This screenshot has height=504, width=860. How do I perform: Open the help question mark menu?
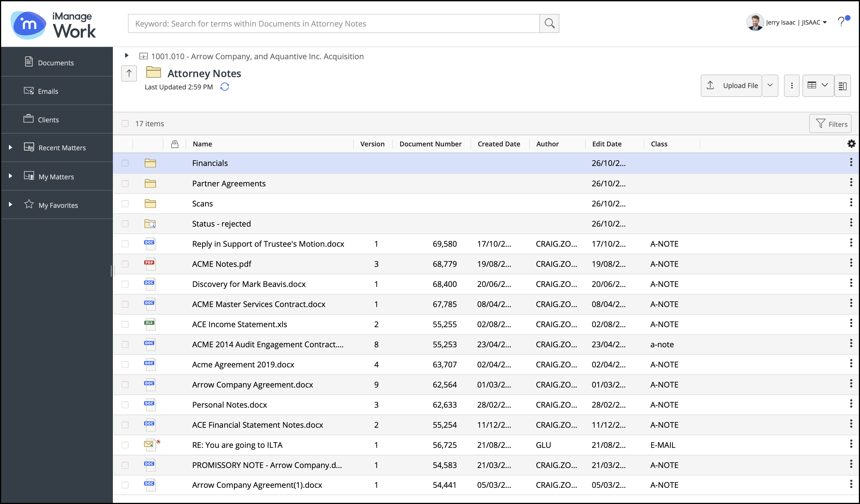click(842, 22)
